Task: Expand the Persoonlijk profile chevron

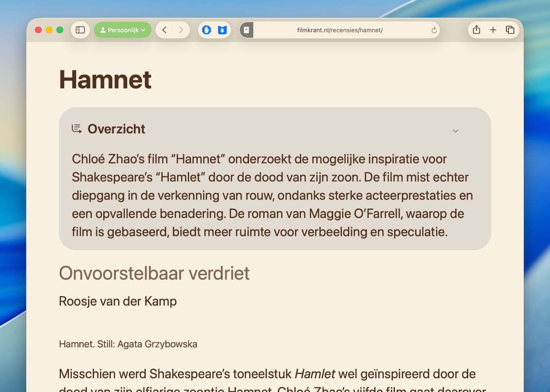Action: [x=143, y=29]
